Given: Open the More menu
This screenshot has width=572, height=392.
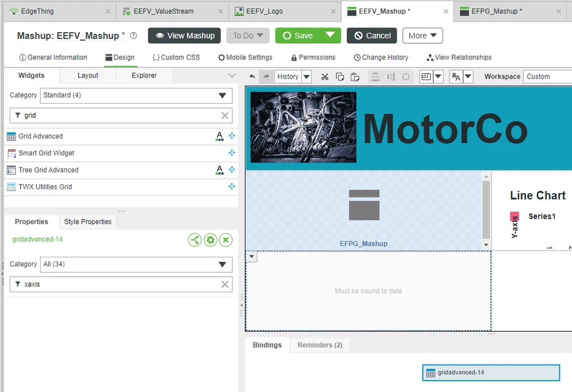Looking at the screenshot, I should point(422,36).
